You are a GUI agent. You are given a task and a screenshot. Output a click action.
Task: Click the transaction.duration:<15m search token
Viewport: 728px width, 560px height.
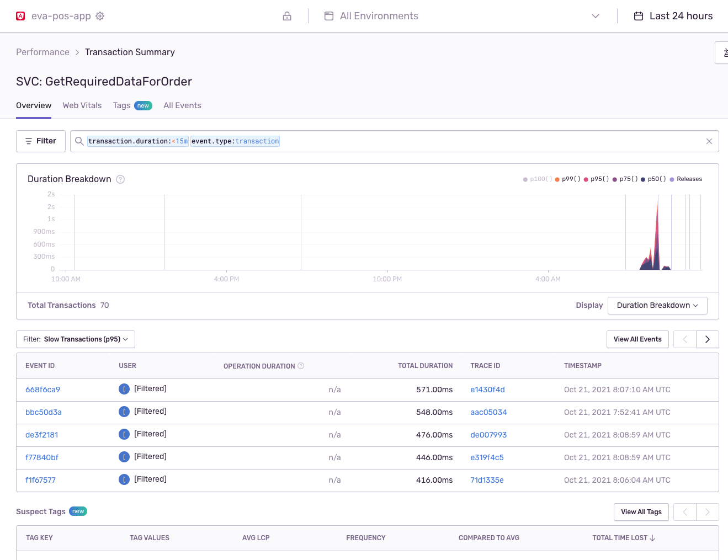(x=138, y=141)
